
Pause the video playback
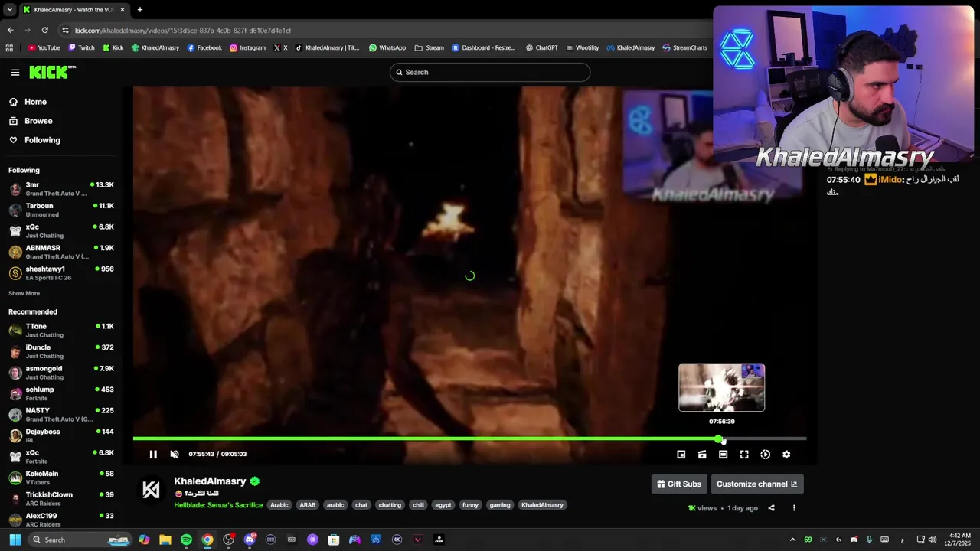pos(153,455)
